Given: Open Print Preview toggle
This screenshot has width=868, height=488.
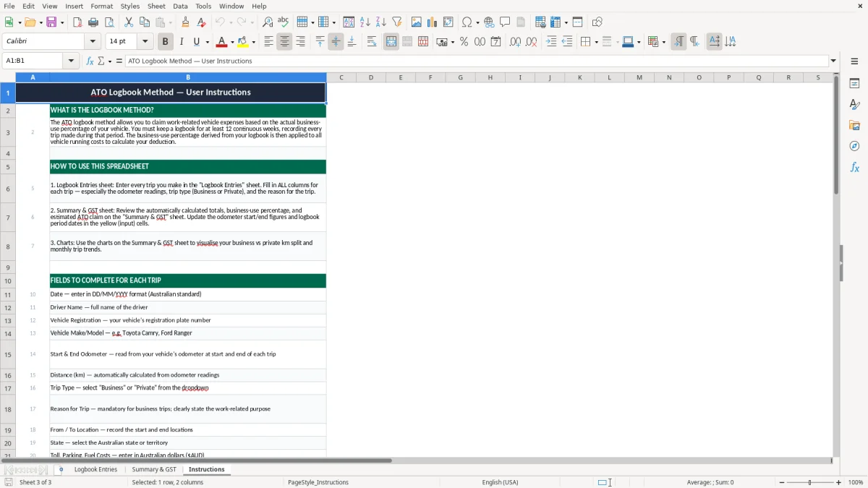Looking at the screenshot, I should (x=109, y=22).
